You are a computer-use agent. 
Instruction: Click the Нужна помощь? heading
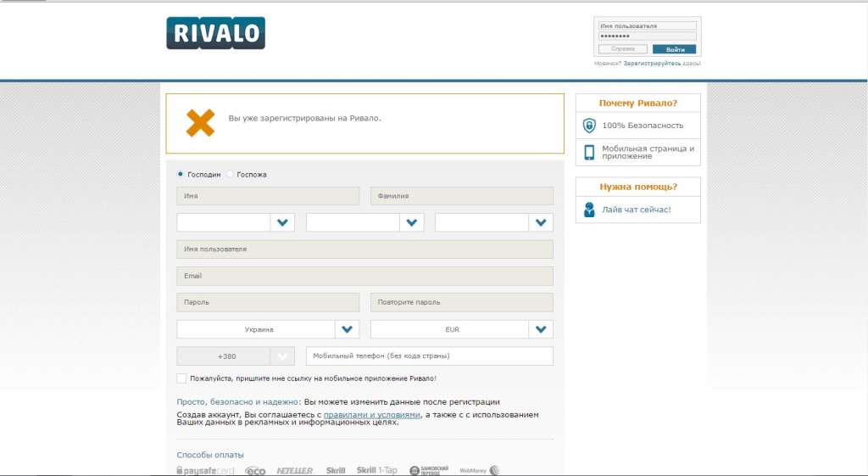[638, 187]
